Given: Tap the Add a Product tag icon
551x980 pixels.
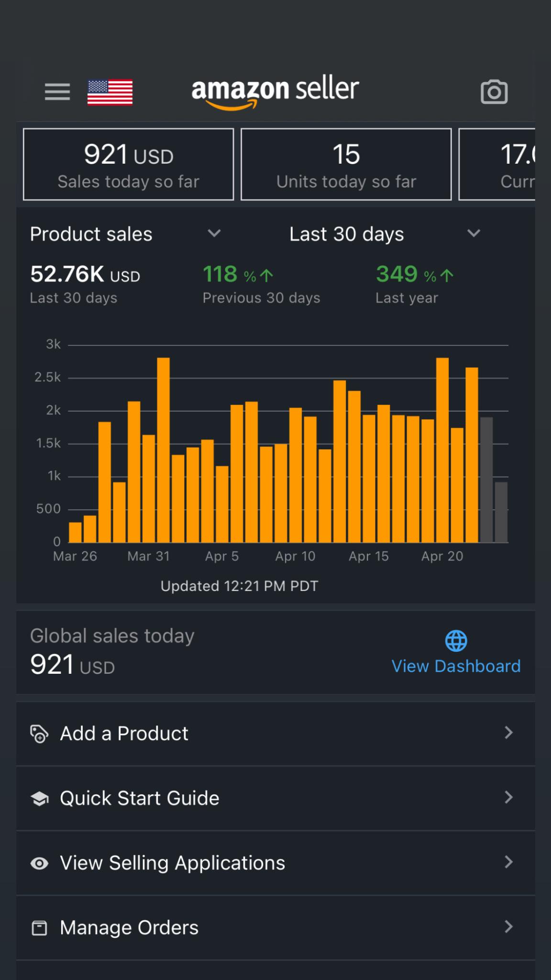Looking at the screenshot, I should [x=39, y=734].
